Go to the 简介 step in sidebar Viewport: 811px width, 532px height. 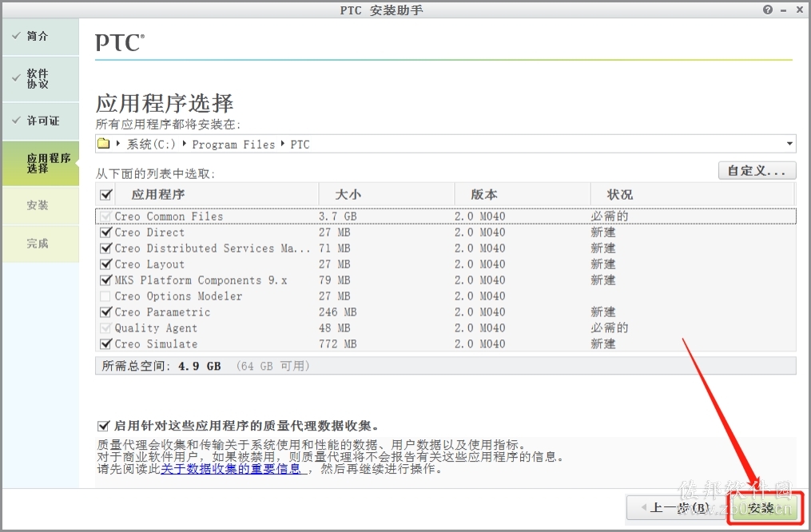point(41,36)
